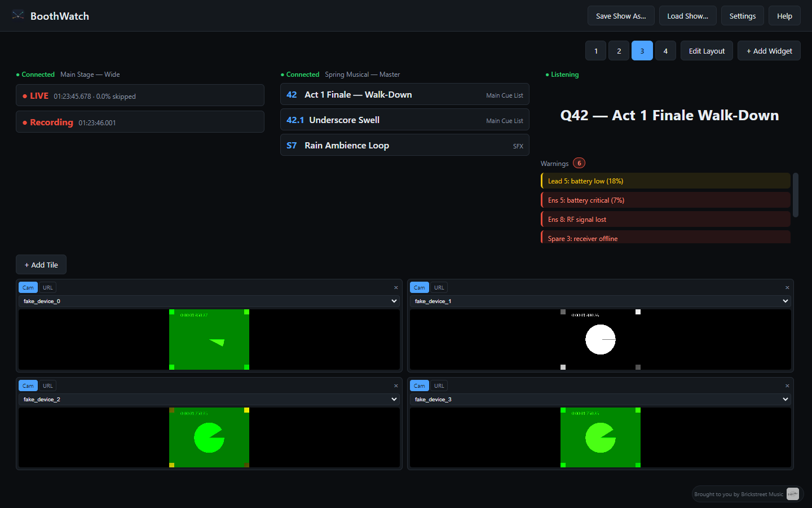Click the BoothWatch logo icon
The width and height of the screenshot is (812, 508).
(18, 16)
